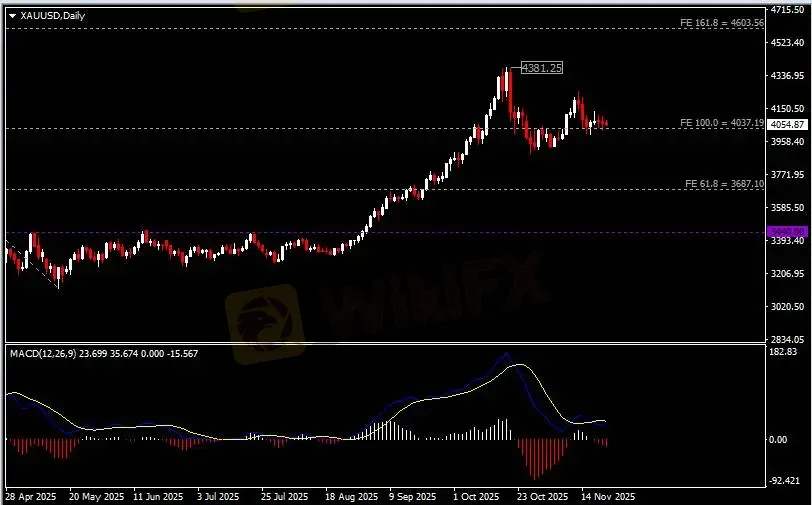Click the FE 161.8 = 4603.56 level label
The image size is (812, 505).
coord(723,22)
